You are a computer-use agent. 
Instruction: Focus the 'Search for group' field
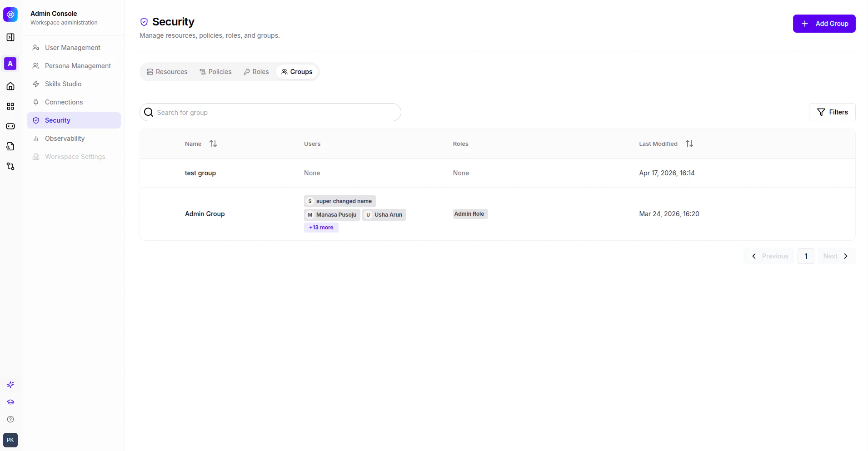270,112
